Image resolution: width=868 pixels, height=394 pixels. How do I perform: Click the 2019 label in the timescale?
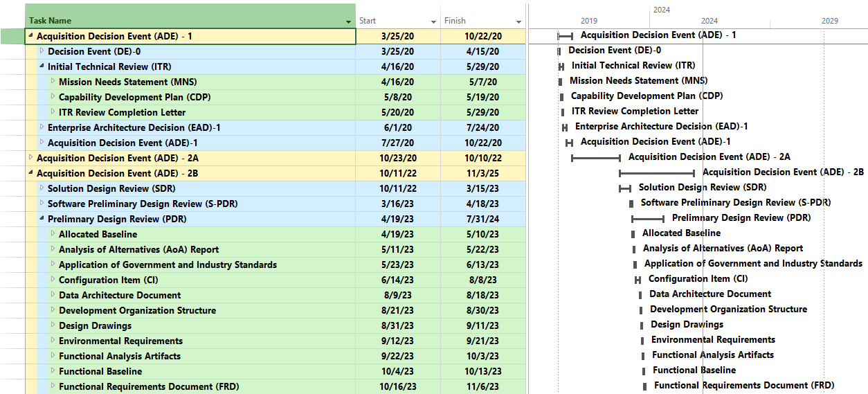(589, 21)
